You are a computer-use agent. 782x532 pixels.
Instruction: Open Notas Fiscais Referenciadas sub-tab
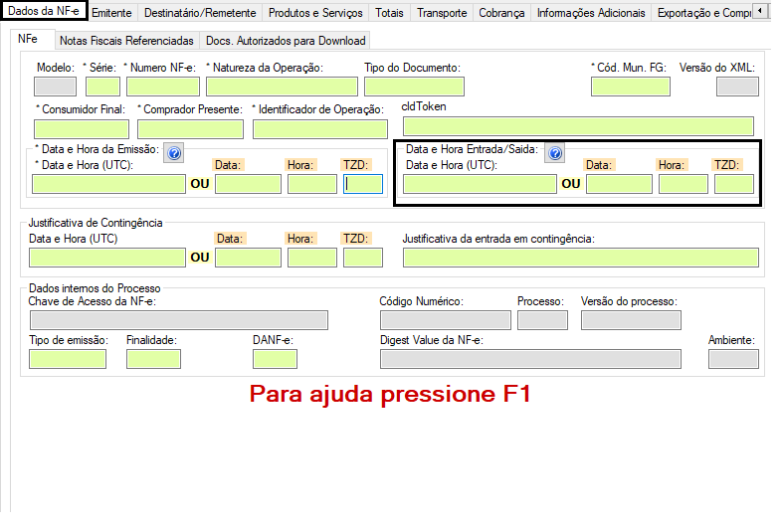126,41
